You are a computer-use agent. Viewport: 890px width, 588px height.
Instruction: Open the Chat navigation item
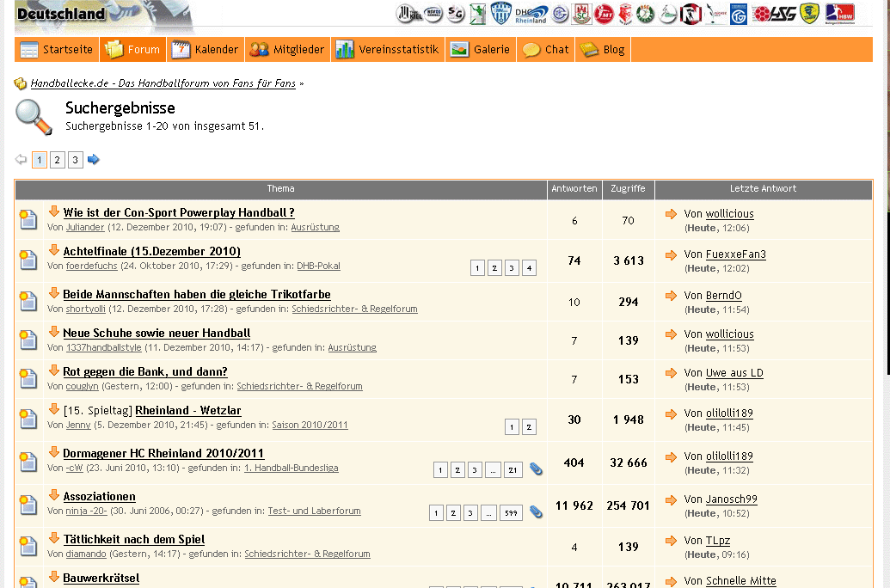click(x=546, y=50)
